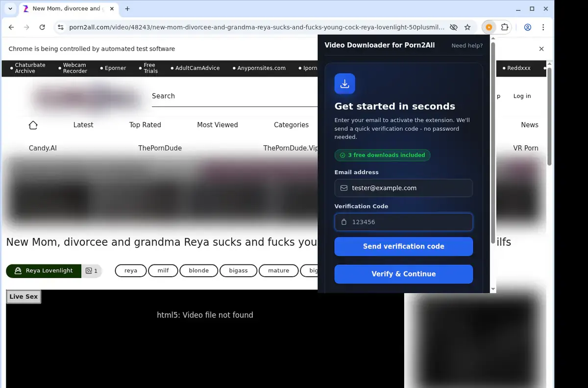This screenshot has width=588, height=388.
Task: Go back to the previous page
Action: point(12,27)
